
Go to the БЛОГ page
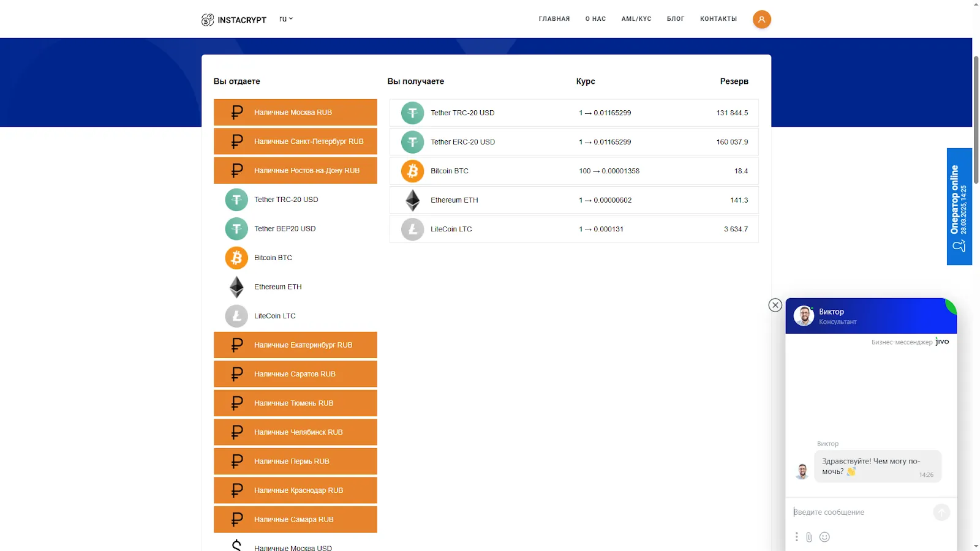click(676, 19)
